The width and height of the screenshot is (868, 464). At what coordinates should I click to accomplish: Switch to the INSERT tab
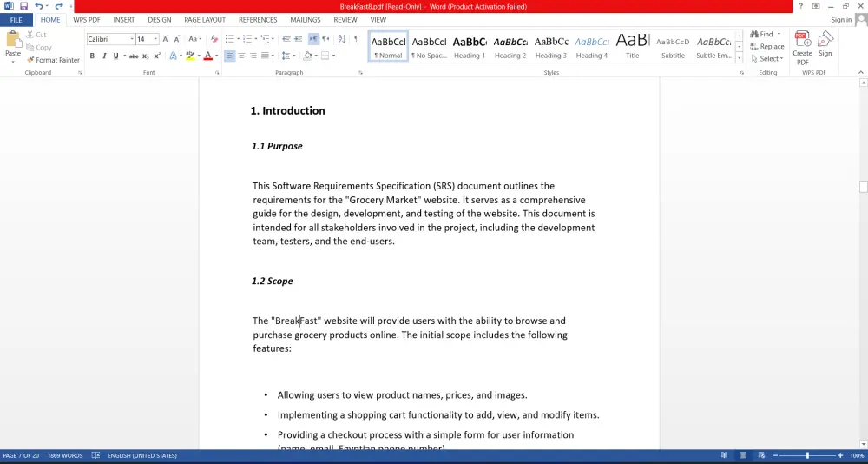click(124, 20)
